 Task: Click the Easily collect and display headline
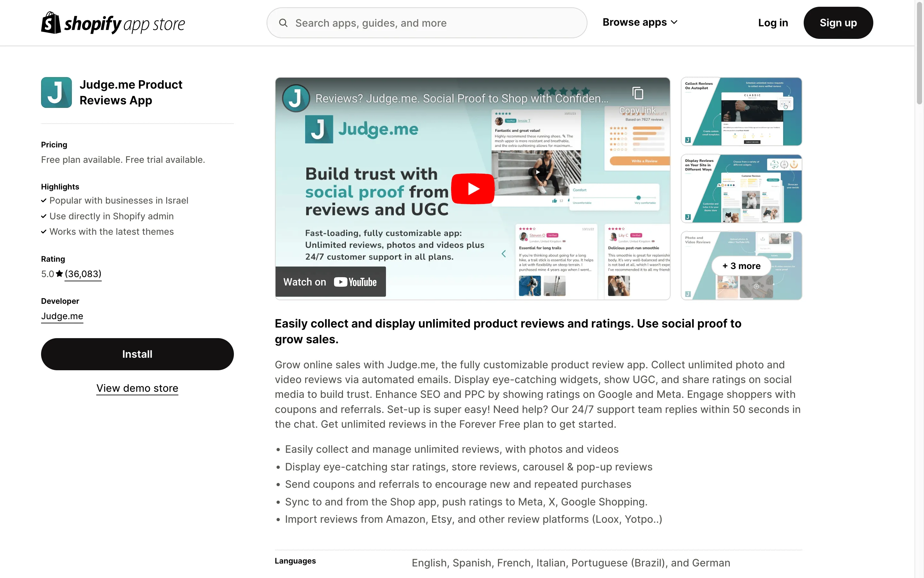pyautogui.click(x=508, y=331)
